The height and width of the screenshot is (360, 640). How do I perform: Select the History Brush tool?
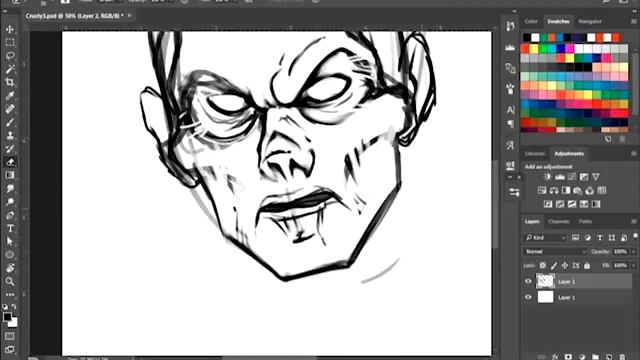click(x=10, y=149)
